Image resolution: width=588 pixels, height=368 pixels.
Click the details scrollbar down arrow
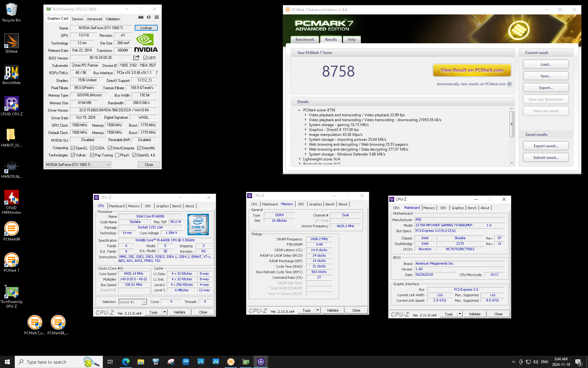(x=512, y=163)
